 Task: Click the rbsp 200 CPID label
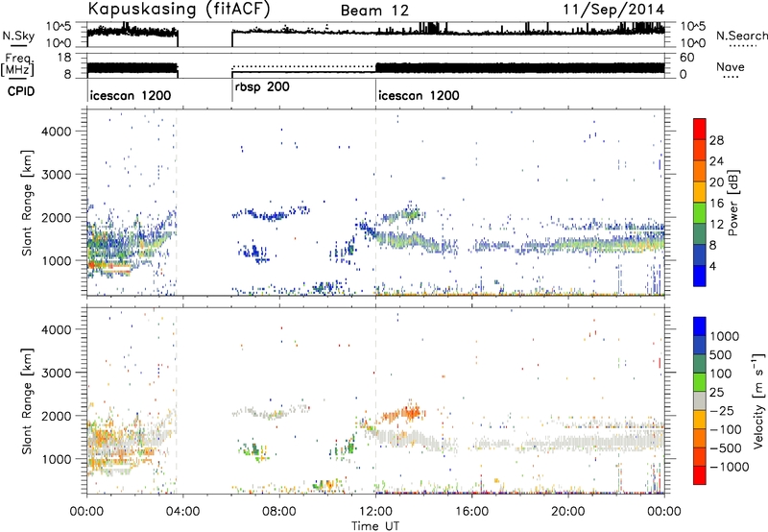click(262, 86)
